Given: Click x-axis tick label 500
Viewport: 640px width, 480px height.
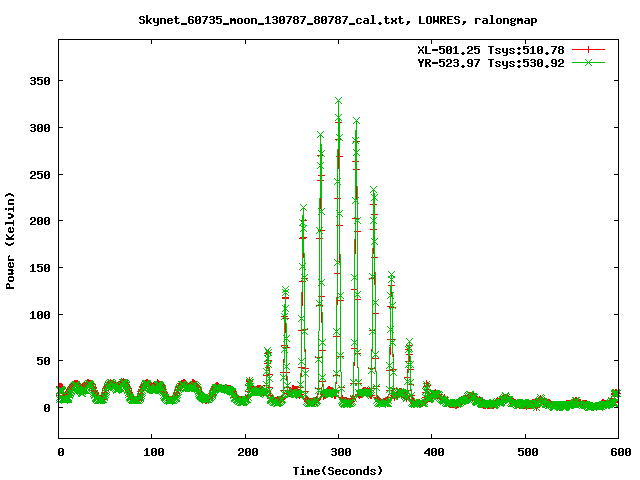Looking at the screenshot, I should [528, 452].
